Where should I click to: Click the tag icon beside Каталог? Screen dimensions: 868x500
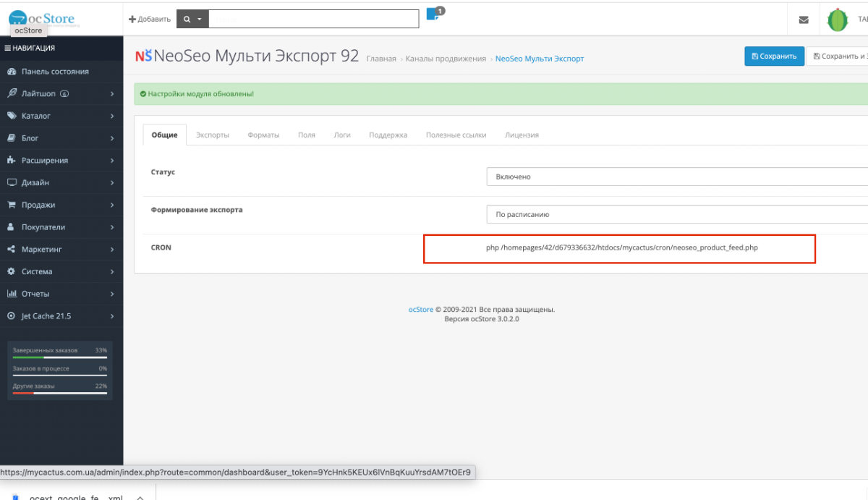[12, 116]
